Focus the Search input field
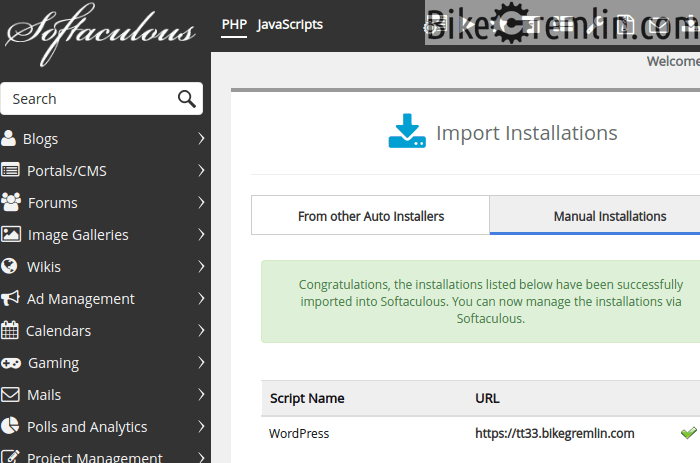Image resolution: width=700 pixels, height=463 pixels. point(101,99)
